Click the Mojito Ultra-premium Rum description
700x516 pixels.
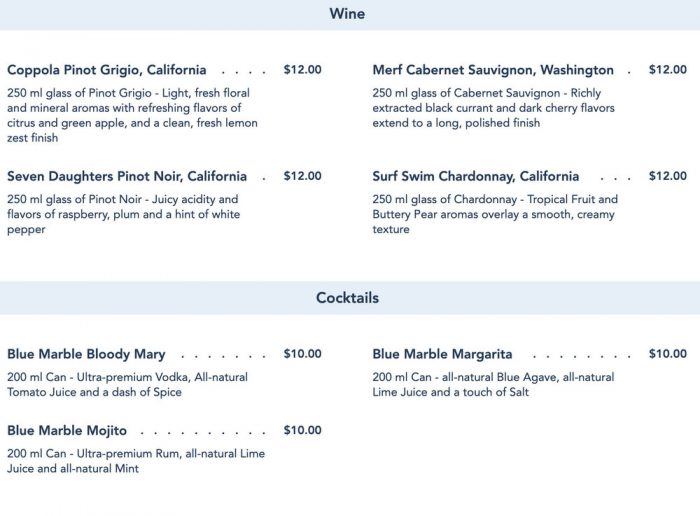point(135,461)
